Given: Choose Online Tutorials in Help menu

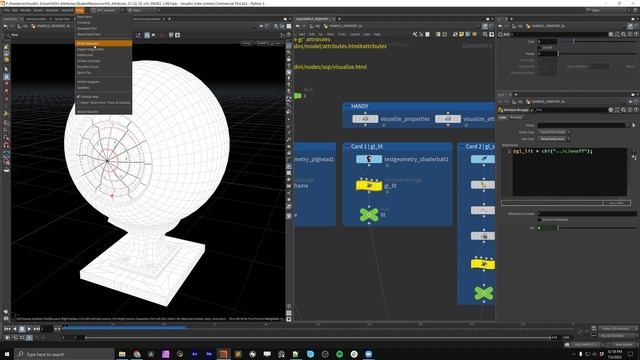Looking at the screenshot, I should click(89, 61).
